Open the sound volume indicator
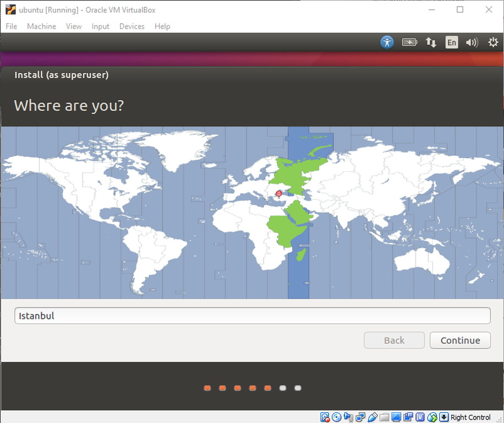This screenshot has height=423, width=504. click(x=472, y=42)
